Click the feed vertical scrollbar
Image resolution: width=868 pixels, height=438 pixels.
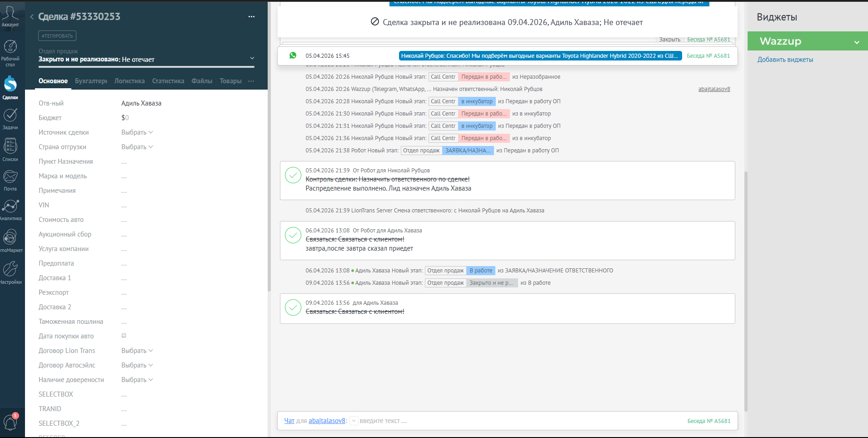coord(746,291)
